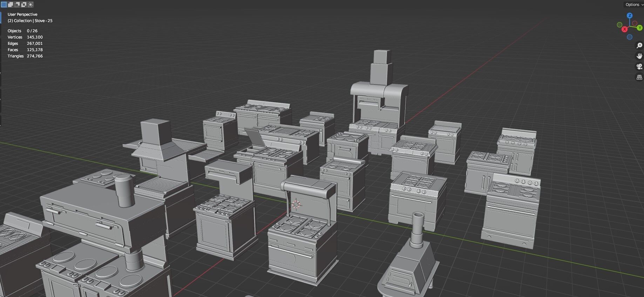644x297 pixels.
Task: Click the faded negative Z gizmo circle
Action: (630, 37)
